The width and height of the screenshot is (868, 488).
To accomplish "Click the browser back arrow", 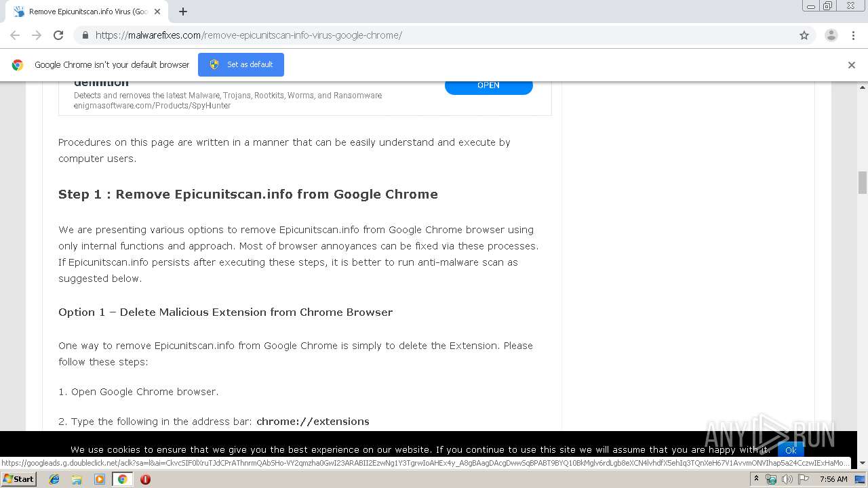I will point(15,35).
